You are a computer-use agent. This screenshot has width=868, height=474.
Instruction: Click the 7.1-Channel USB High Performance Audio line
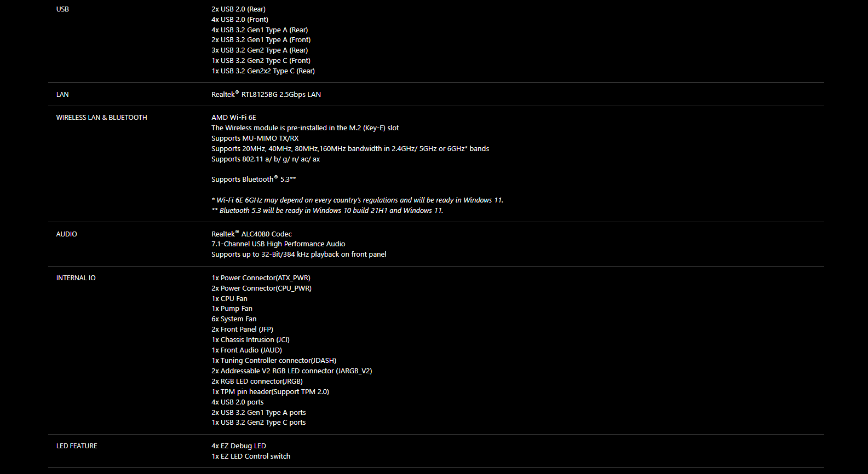tap(278, 244)
